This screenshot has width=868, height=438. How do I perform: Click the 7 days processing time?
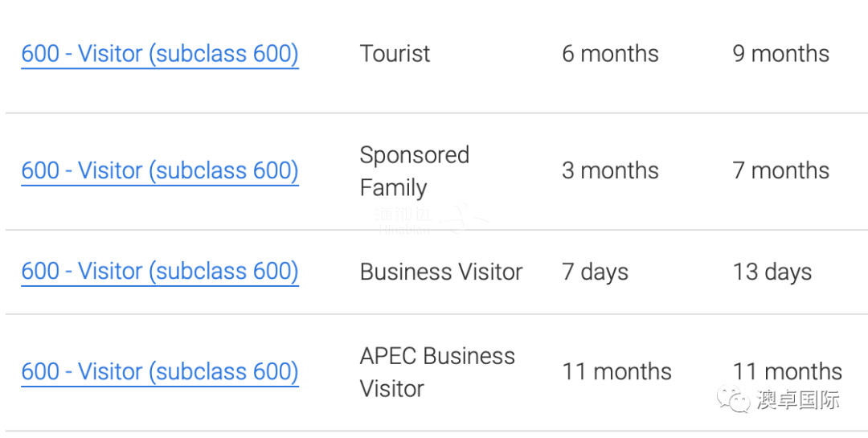click(x=595, y=272)
